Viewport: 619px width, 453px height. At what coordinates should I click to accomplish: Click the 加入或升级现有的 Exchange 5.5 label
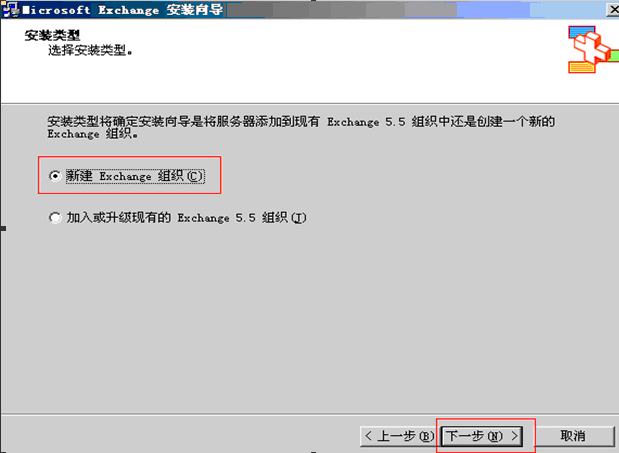(186, 217)
